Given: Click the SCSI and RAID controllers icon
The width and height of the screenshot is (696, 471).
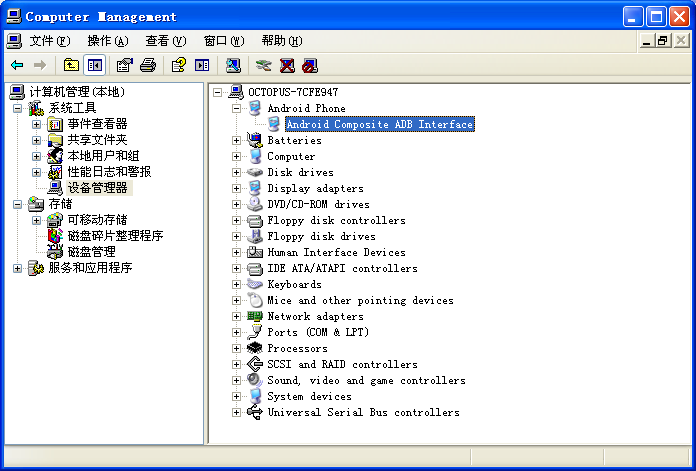Looking at the screenshot, I should pos(255,364).
